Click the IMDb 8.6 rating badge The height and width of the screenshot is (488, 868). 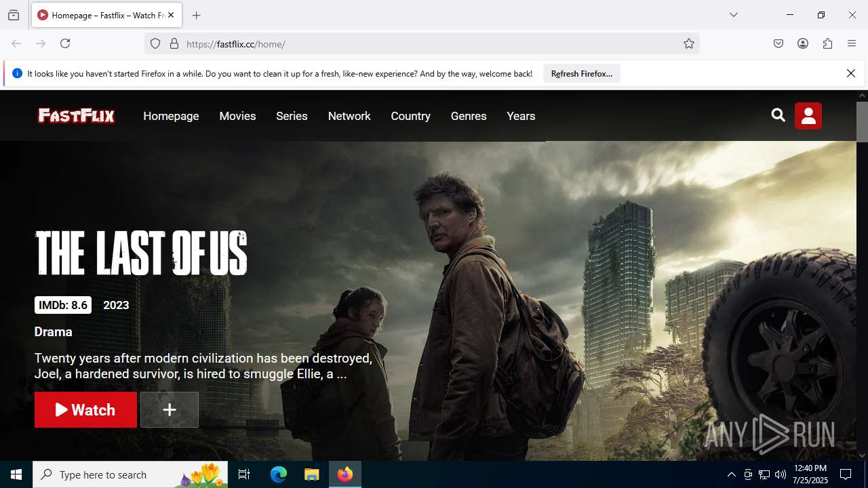63,305
